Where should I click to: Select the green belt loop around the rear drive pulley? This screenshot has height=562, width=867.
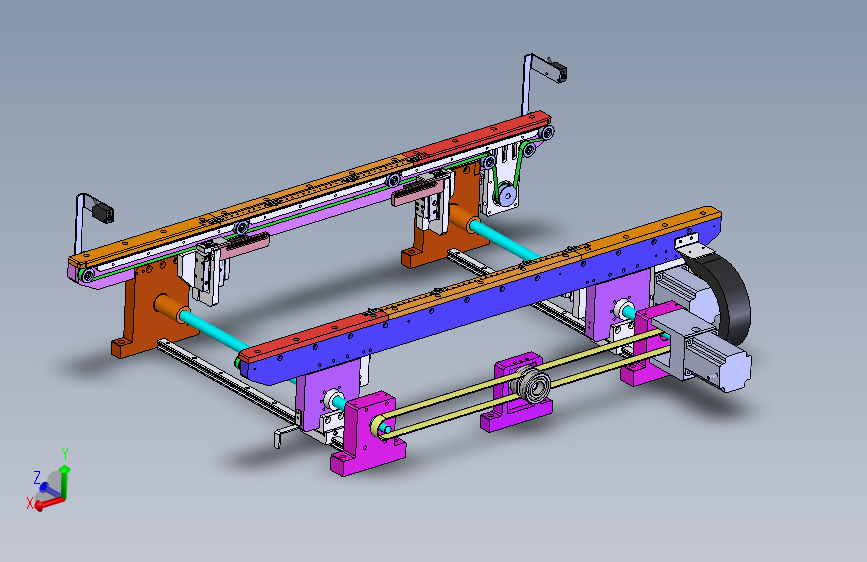(516, 171)
